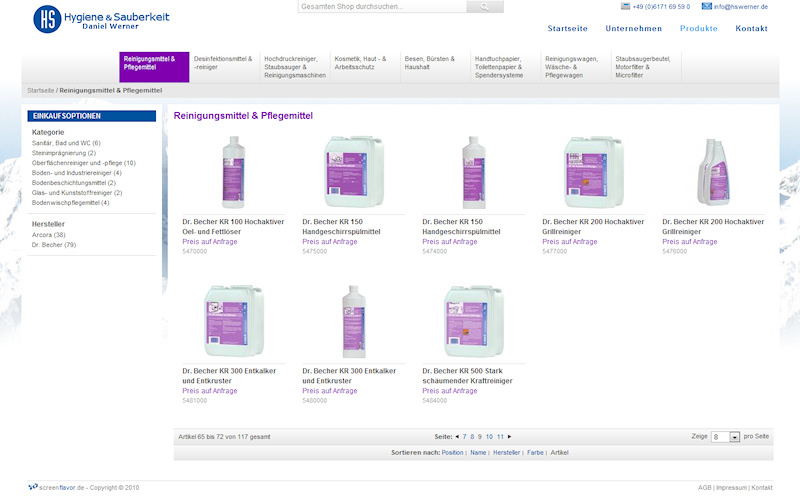The image size is (800, 500).
Task: Open Unternehmen in main navigation
Action: tap(634, 29)
